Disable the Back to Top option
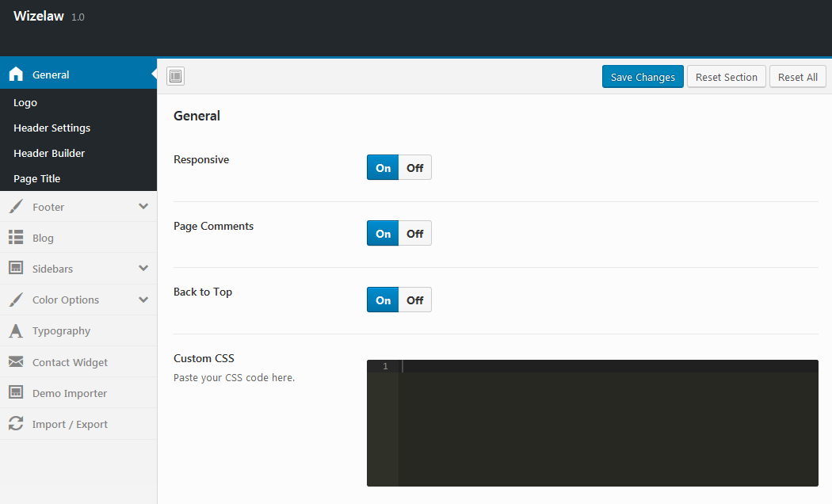Viewport: 832px width, 504px height. tap(414, 300)
